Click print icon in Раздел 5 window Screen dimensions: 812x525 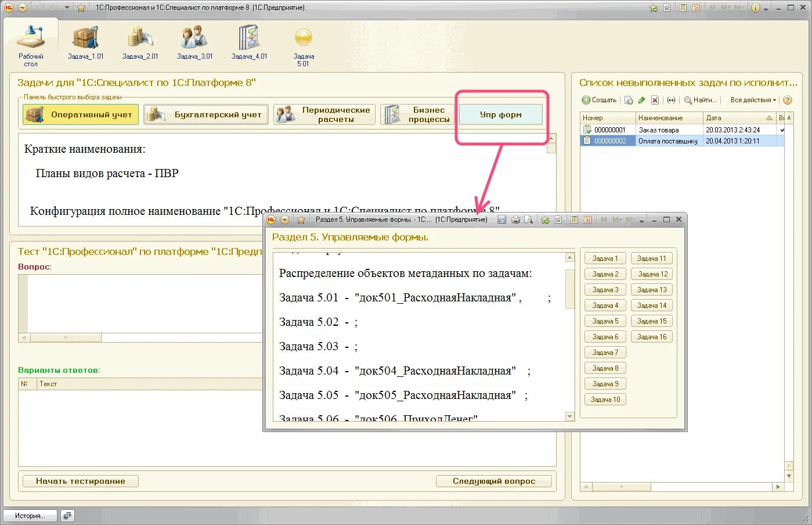[x=515, y=220]
